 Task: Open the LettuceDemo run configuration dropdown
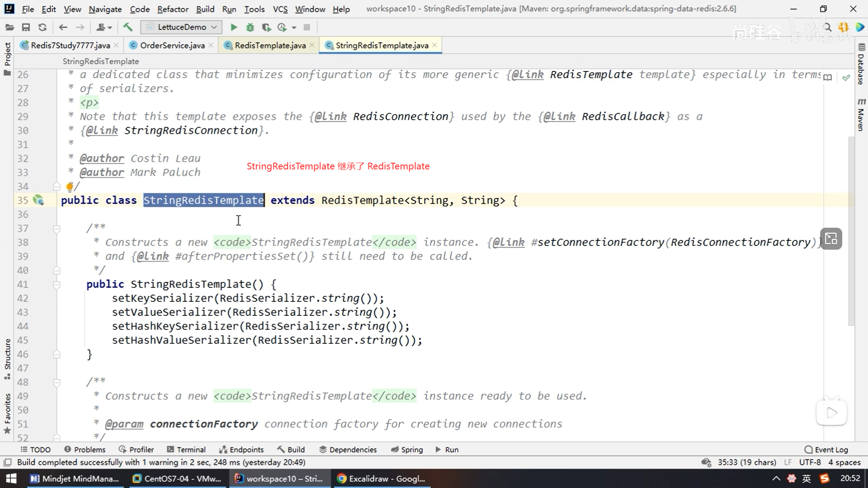(x=181, y=27)
